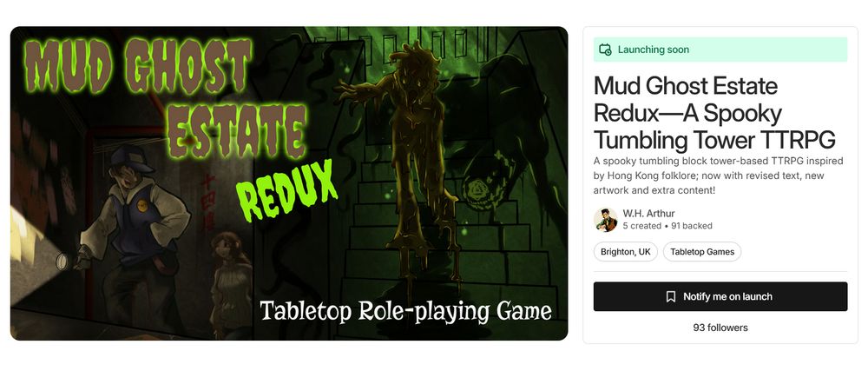868x371 pixels.
Task: Click the Notify me on launch button
Action: click(x=720, y=297)
